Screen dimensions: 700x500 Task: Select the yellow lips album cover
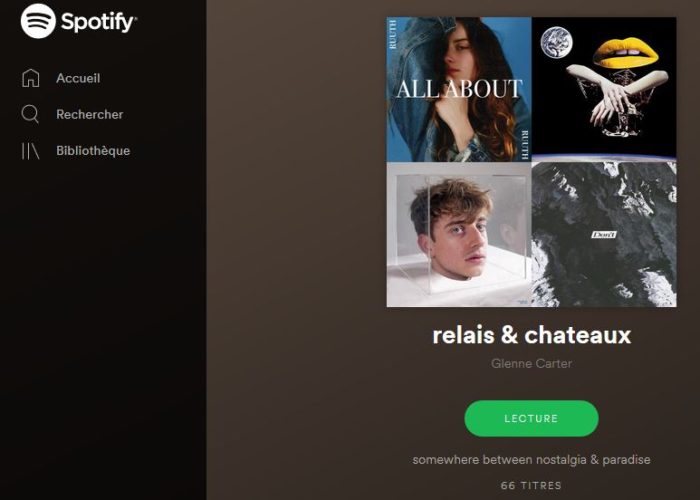(x=604, y=89)
